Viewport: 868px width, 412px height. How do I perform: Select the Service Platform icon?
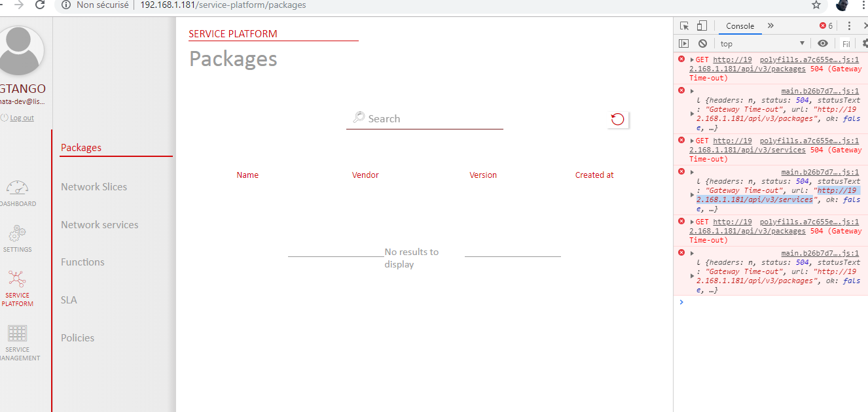point(18,278)
